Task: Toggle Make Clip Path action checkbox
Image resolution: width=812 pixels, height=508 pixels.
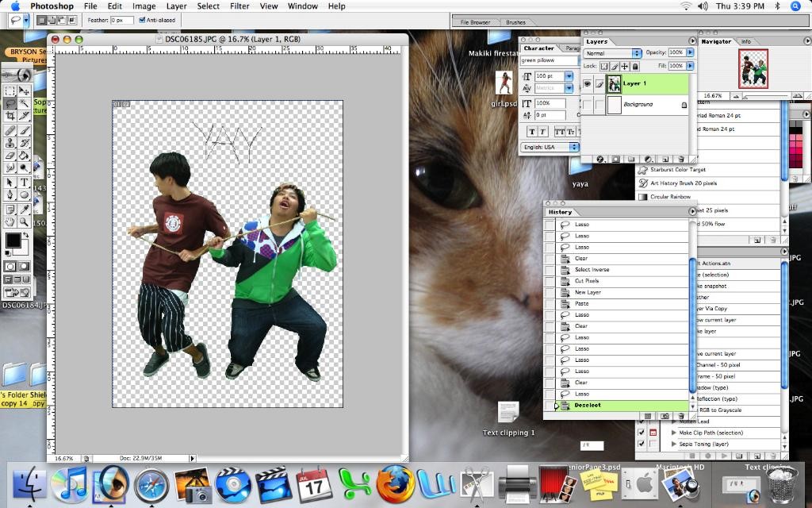Action: (x=641, y=433)
